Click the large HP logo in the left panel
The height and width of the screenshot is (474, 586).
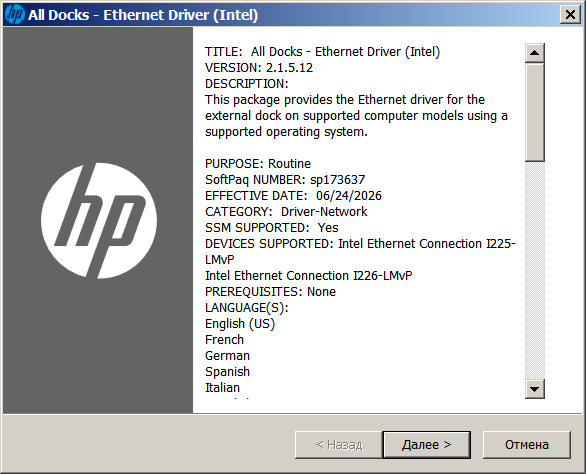(99, 221)
